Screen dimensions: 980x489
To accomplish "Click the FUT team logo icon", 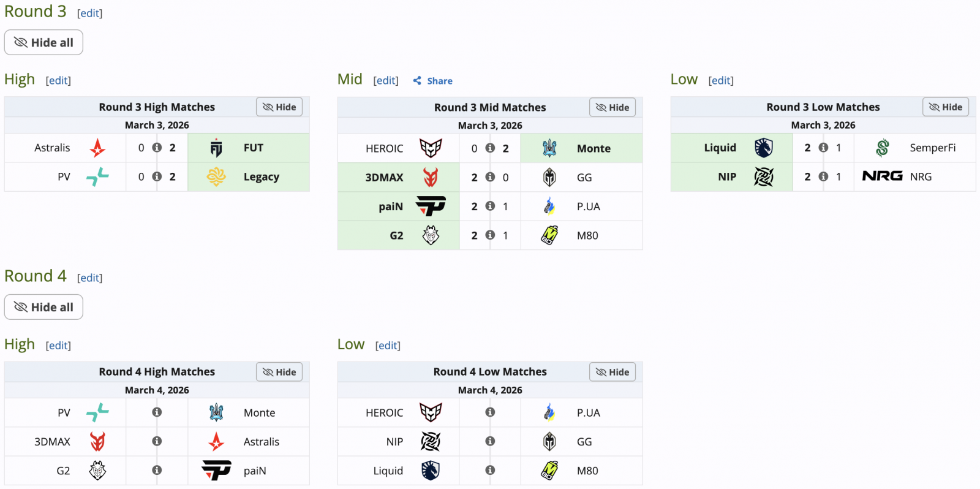I will 216,148.
